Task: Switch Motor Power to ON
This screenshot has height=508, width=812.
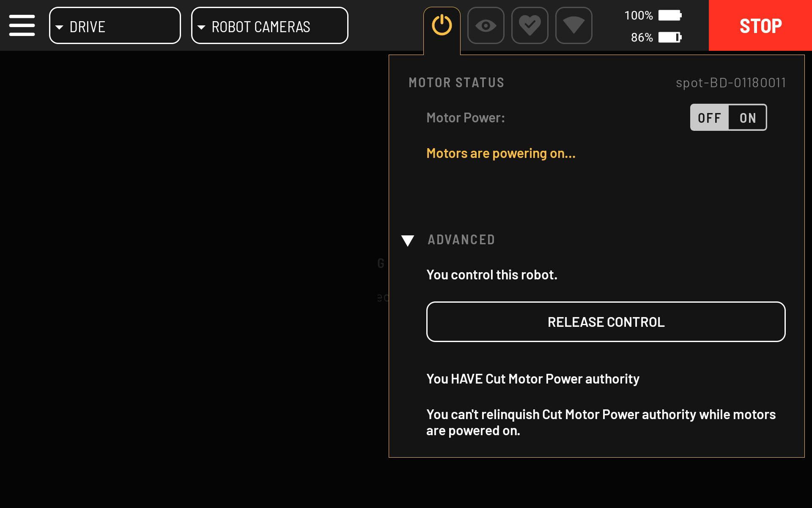Action: (747, 118)
